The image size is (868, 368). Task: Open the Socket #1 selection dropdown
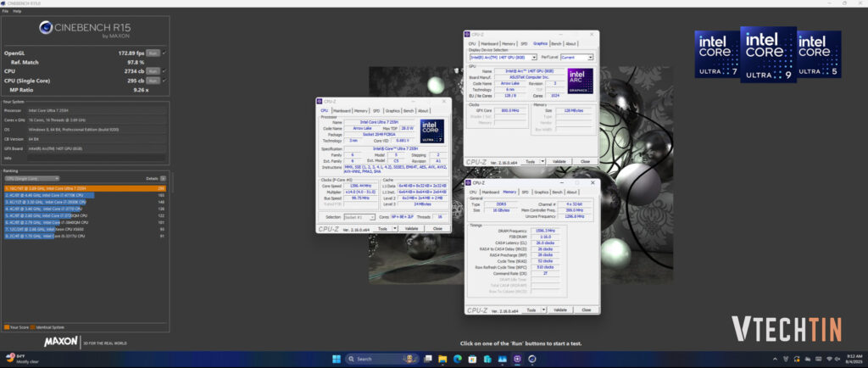click(359, 217)
